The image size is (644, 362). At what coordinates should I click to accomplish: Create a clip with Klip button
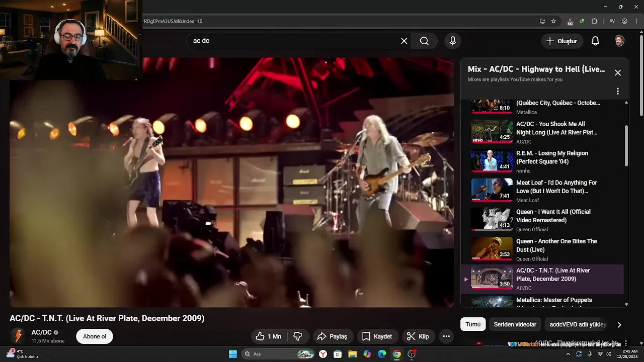click(418, 336)
